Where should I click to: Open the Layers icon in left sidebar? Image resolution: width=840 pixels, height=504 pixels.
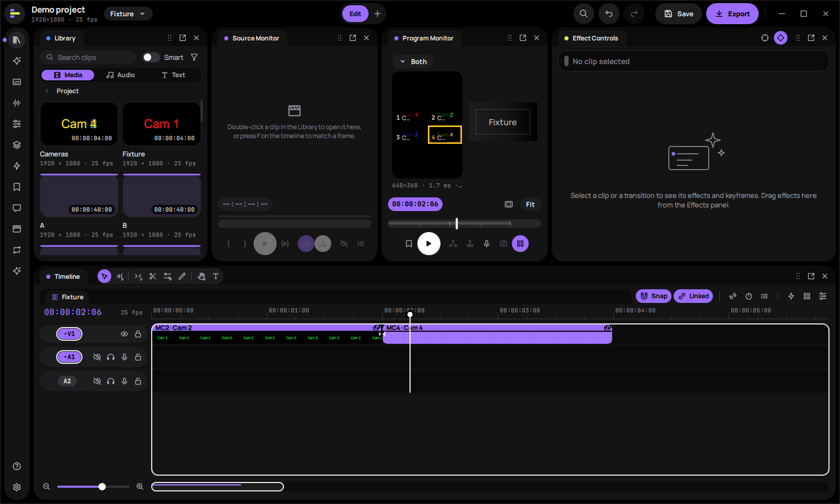pyautogui.click(x=17, y=145)
